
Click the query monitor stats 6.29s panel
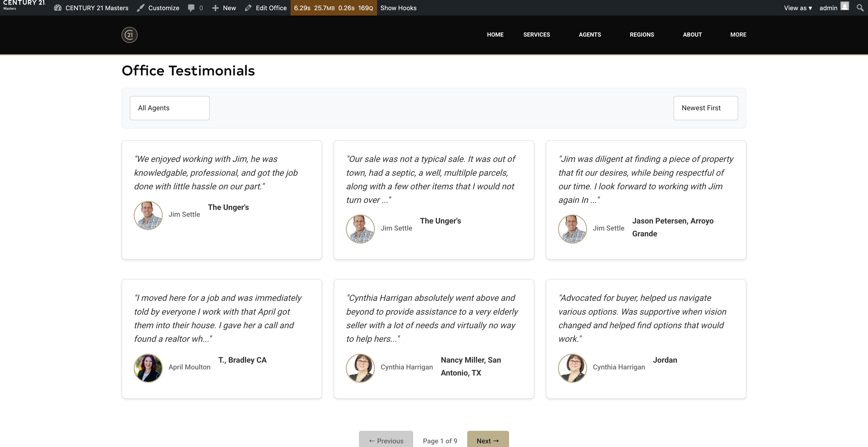click(x=333, y=8)
